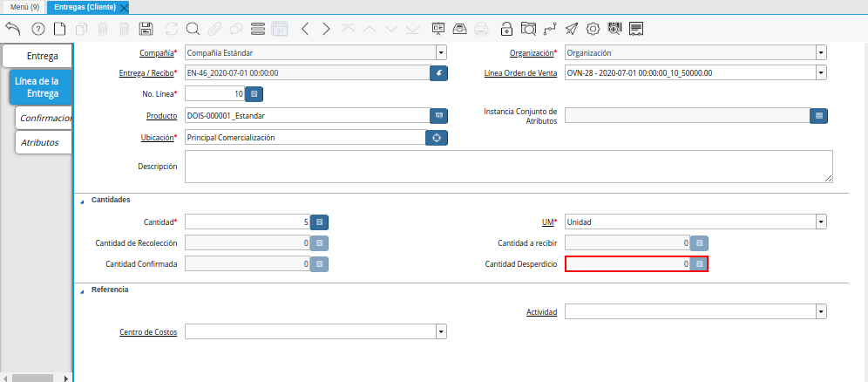Screen dimensions: 868x382
Task: Open the Atributos side tab
Action: [x=44, y=142]
